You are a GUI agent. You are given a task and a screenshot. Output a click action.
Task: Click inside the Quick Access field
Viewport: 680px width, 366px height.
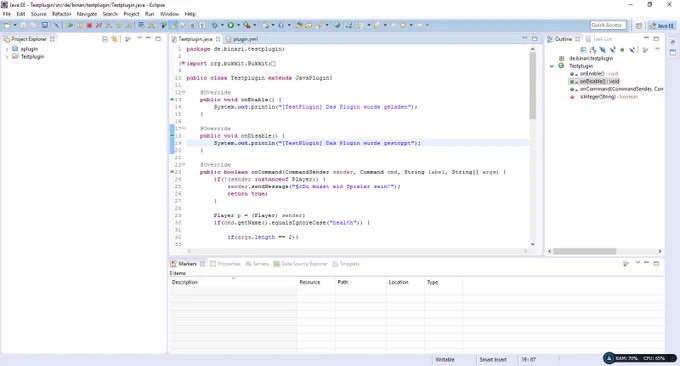(608, 25)
